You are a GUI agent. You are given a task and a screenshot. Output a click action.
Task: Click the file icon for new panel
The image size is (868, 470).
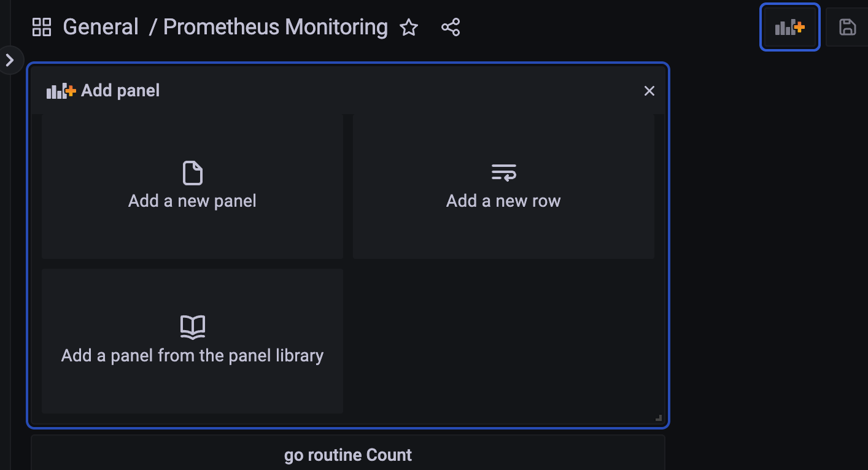click(x=192, y=173)
